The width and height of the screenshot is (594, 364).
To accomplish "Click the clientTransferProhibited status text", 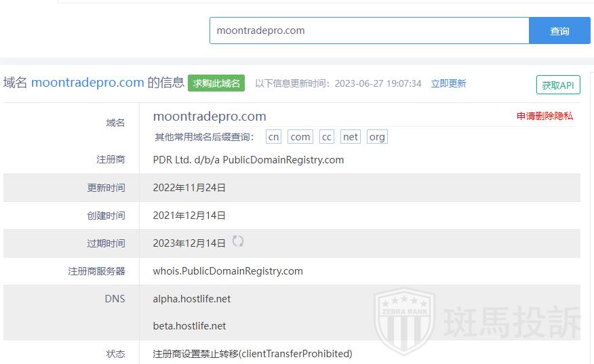I will 252,354.
